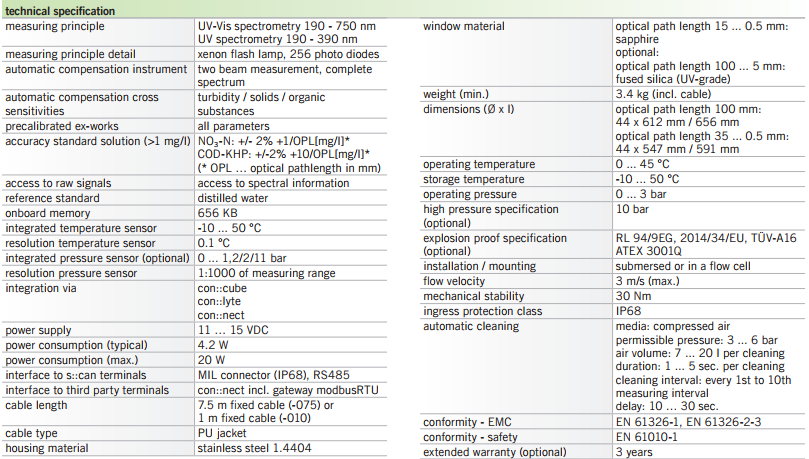Screen dimensions: 809x459
Task: Click '4.2 W' typical consumption value
Action: point(213,345)
